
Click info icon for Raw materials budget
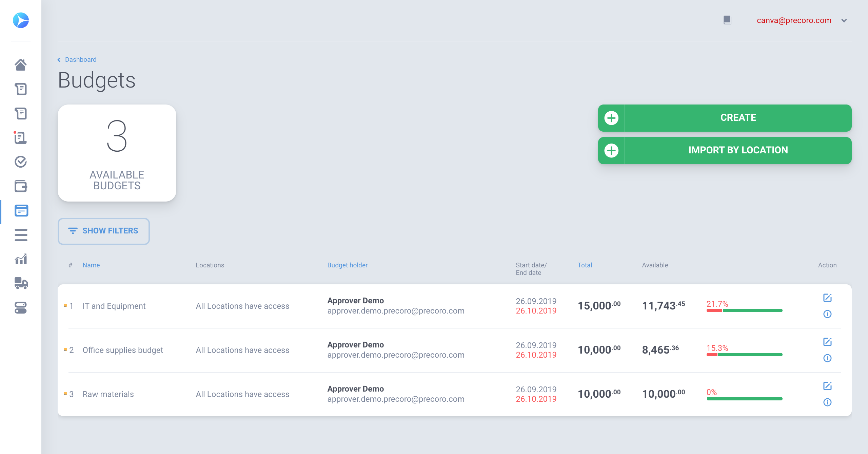(x=827, y=402)
